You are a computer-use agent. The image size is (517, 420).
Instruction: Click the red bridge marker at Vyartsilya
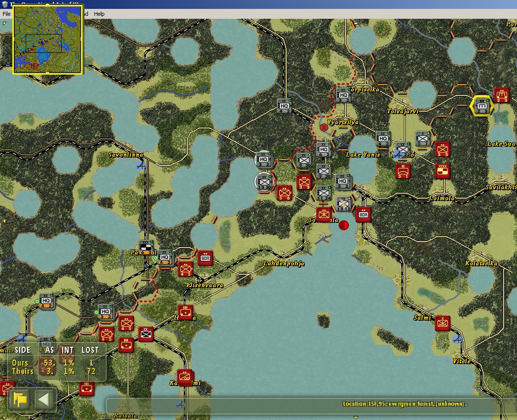pyautogui.click(x=324, y=127)
